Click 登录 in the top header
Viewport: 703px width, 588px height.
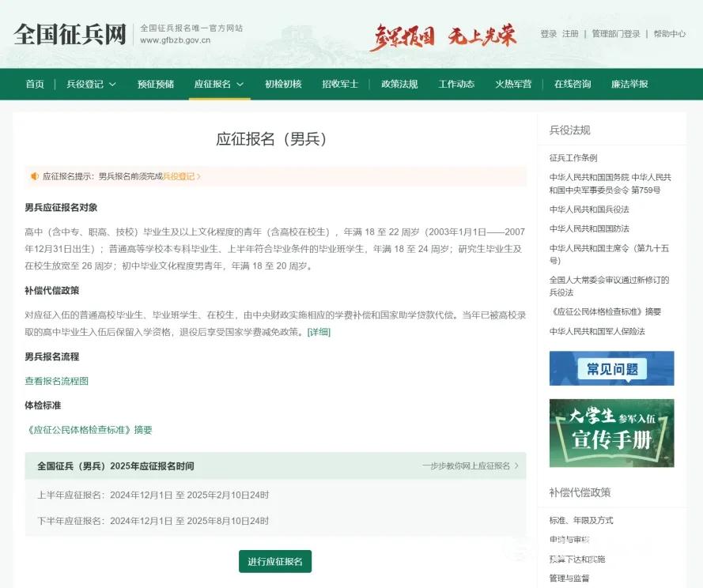point(548,34)
